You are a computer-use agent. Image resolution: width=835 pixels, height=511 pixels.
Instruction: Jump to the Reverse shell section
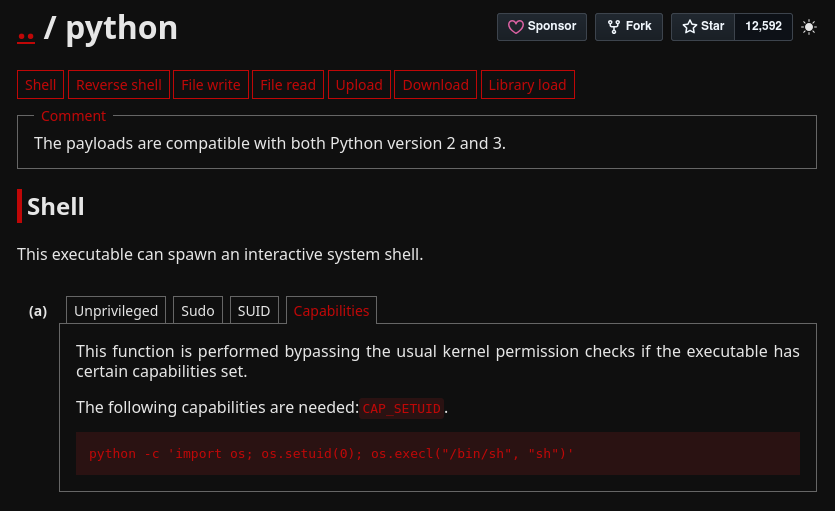tap(118, 85)
